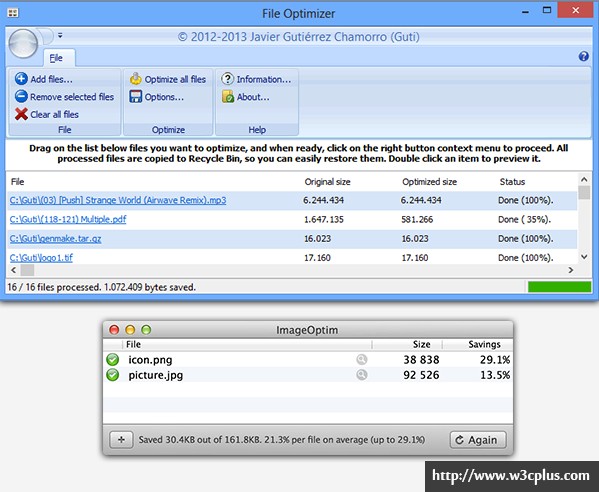Click the vertical scrollbar thumb
The width and height of the screenshot is (599, 492).
(584, 192)
